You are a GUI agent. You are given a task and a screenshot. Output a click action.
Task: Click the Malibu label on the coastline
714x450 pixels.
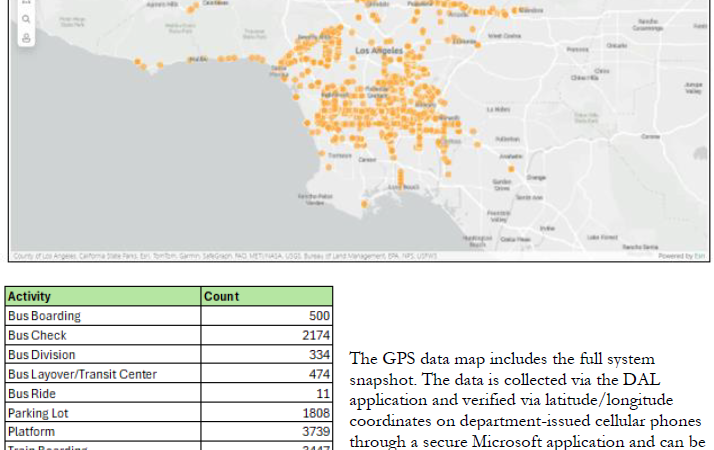196,58
